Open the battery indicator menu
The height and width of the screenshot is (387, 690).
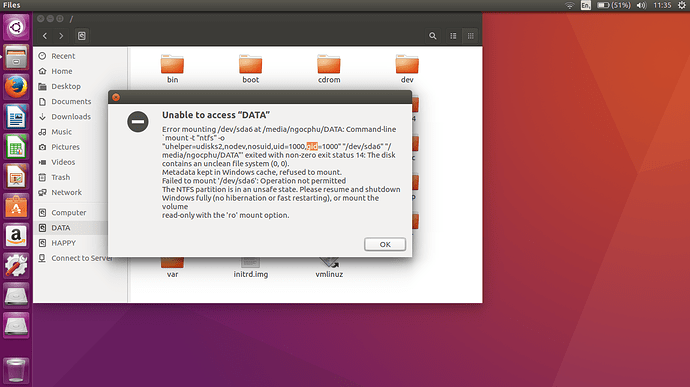(x=613, y=5)
